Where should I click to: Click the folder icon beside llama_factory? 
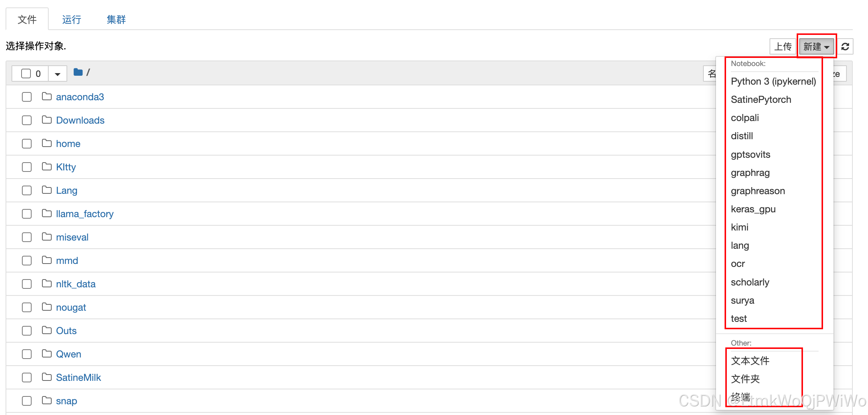point(46,213)
